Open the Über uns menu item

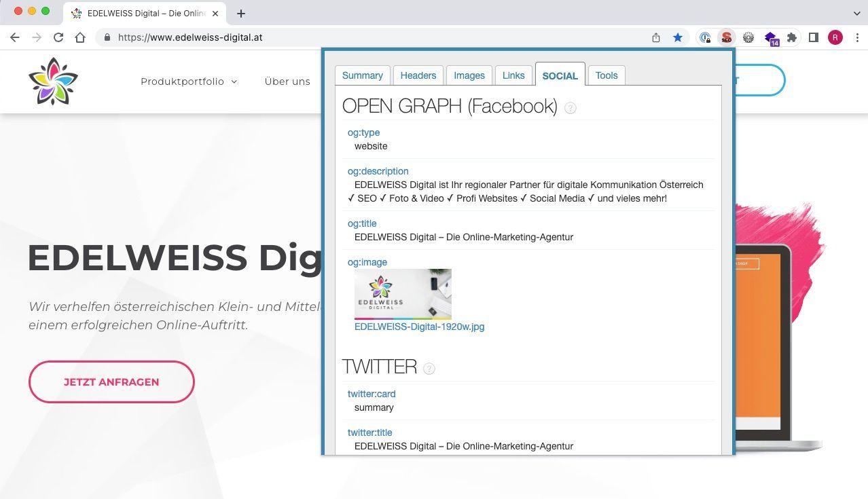287,81
